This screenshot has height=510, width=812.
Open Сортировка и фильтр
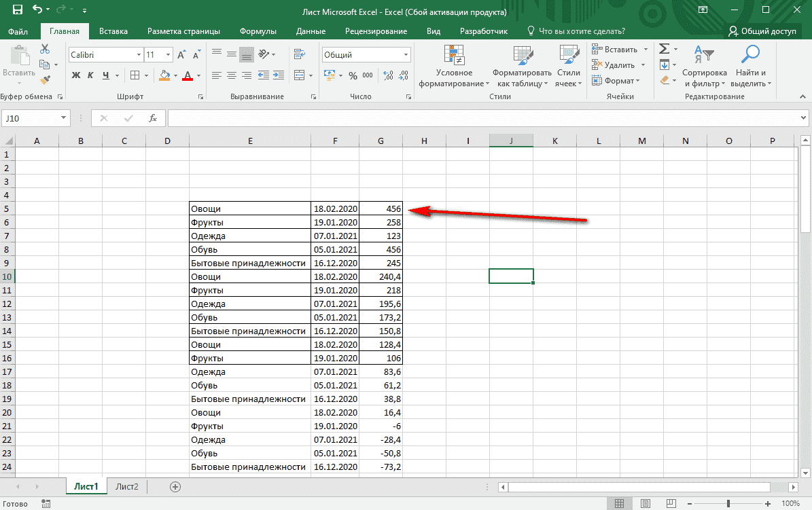tap(705, 68)
